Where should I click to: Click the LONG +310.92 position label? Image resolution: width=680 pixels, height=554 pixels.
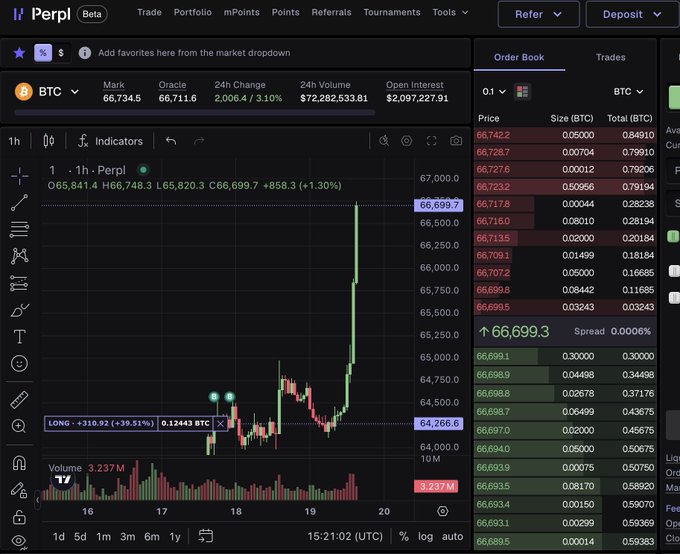point(101,423)
